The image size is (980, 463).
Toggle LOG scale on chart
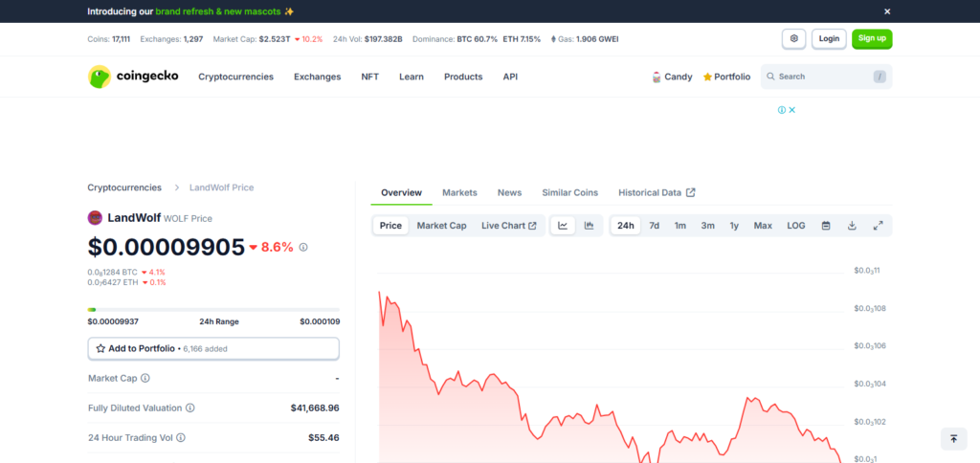pyautogui.click(x=795, y=226)
